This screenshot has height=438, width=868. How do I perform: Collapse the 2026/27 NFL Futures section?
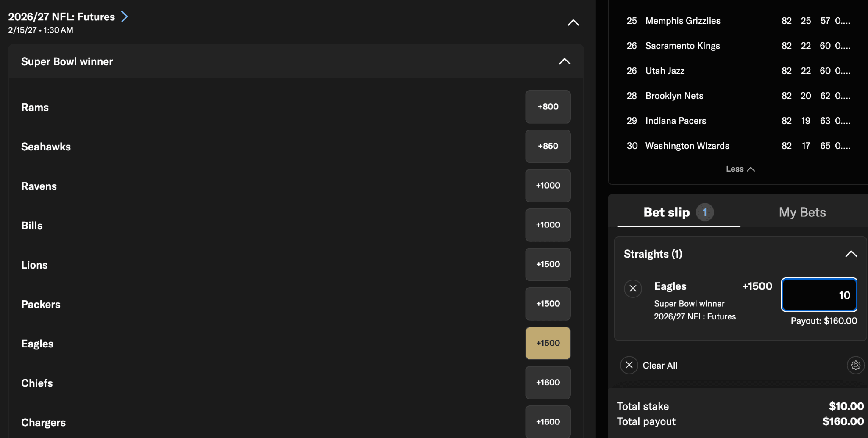[573, 23]
